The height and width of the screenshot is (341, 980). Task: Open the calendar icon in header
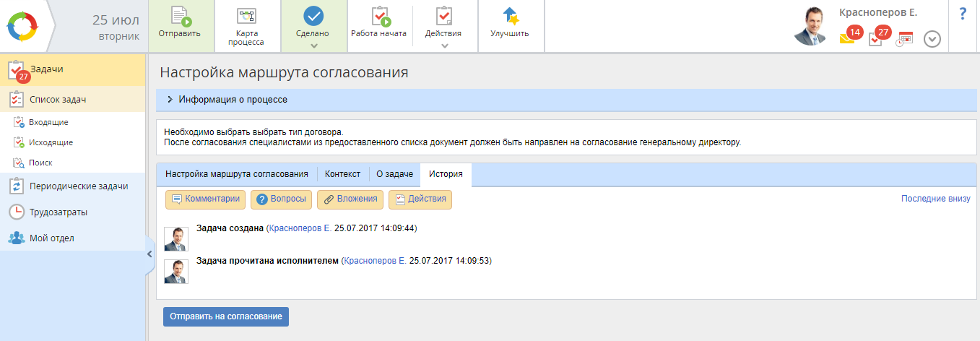point(905,38)
